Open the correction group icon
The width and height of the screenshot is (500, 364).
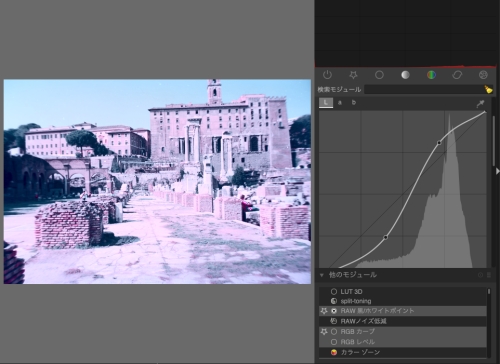457,75
